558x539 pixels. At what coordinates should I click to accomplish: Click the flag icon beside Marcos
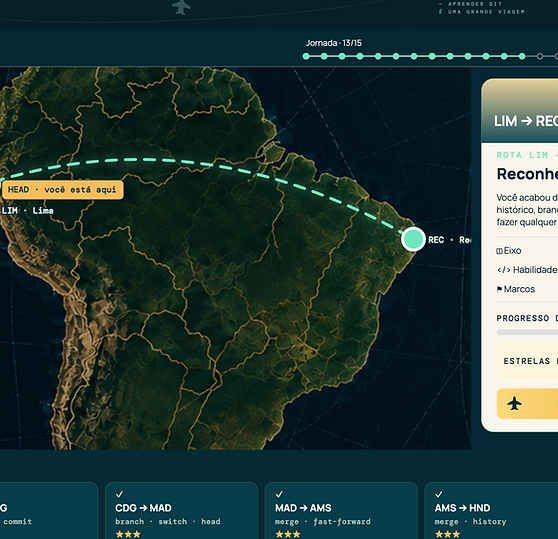click(x=499, y=289)
